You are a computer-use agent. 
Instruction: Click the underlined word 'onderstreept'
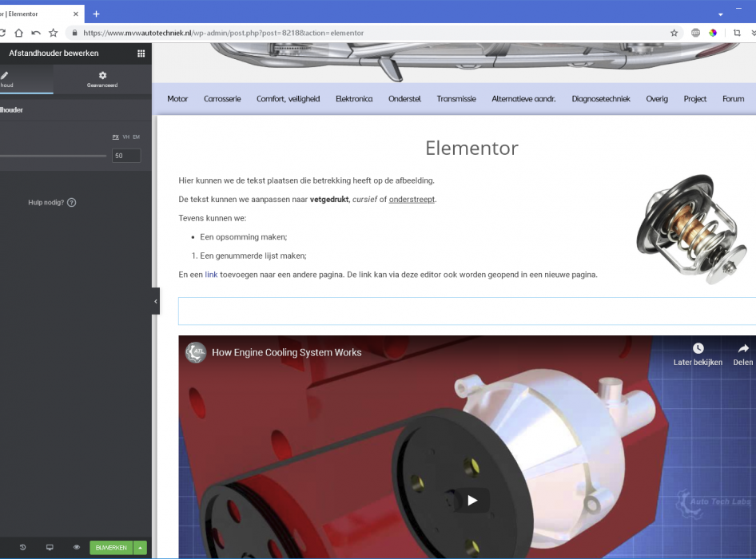point(412,200)
